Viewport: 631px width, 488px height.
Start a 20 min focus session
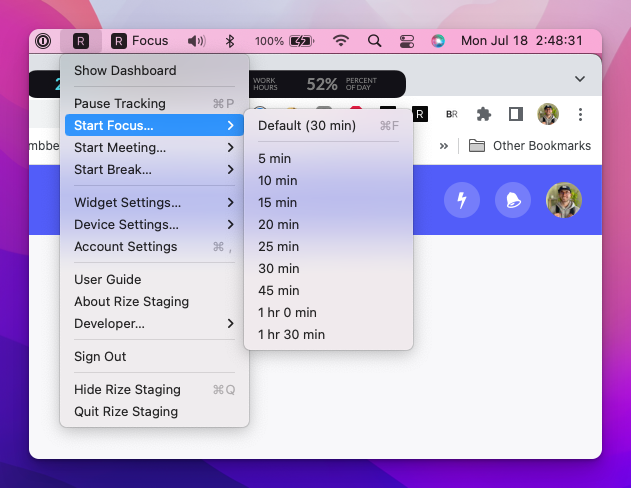coord(328,224)
